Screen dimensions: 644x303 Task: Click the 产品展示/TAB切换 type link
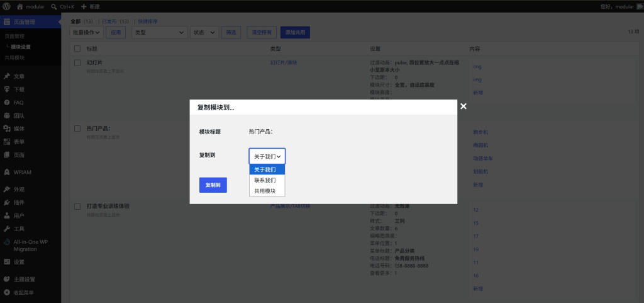click(x=290, y=206)
